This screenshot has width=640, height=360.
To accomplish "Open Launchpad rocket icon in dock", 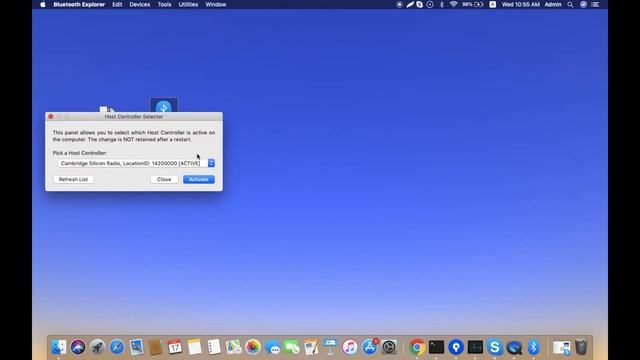I will pos(98,347).
